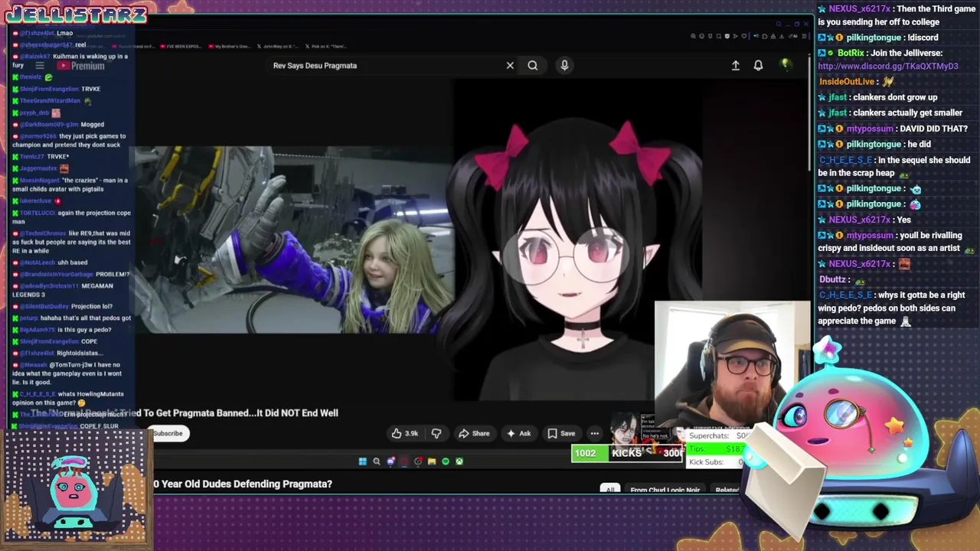Open File Explorer folder on taskbar
Screen dimensions: 980x551
432,461
